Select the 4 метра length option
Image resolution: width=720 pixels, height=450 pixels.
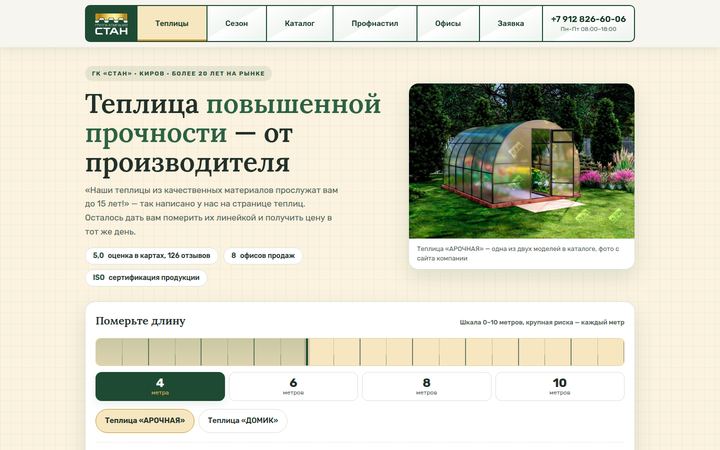coord(160,386)
